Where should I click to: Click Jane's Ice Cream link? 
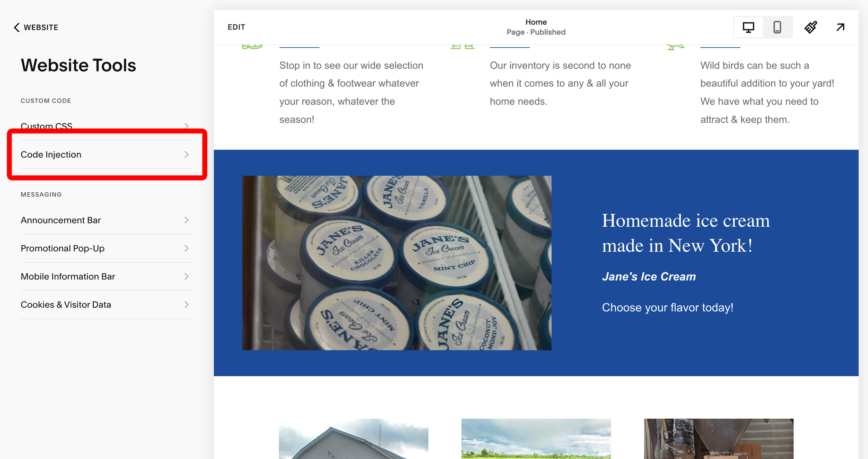tap(649, 276)
